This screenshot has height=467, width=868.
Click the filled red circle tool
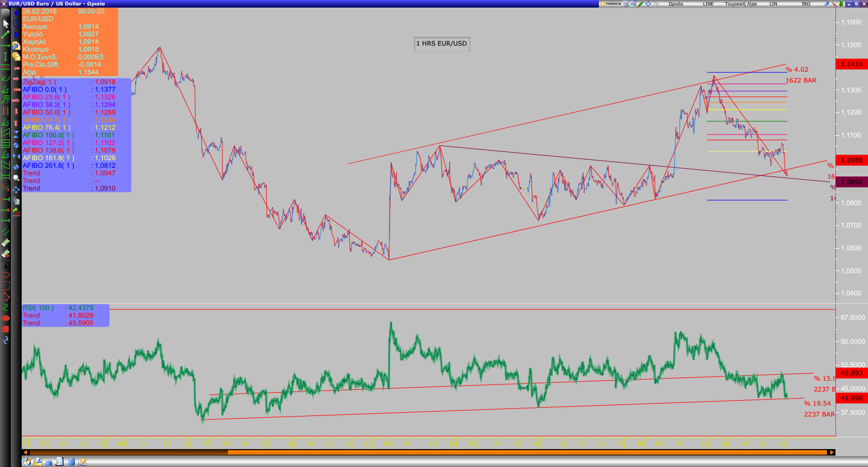pyautogui.click(x=5, y=318)
